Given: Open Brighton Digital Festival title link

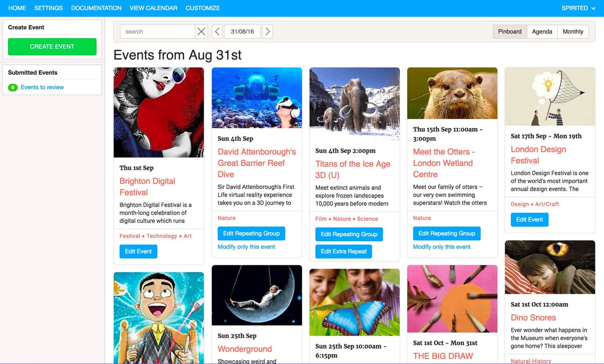Looking at the screenshot, I should click(x=147, y=187).
